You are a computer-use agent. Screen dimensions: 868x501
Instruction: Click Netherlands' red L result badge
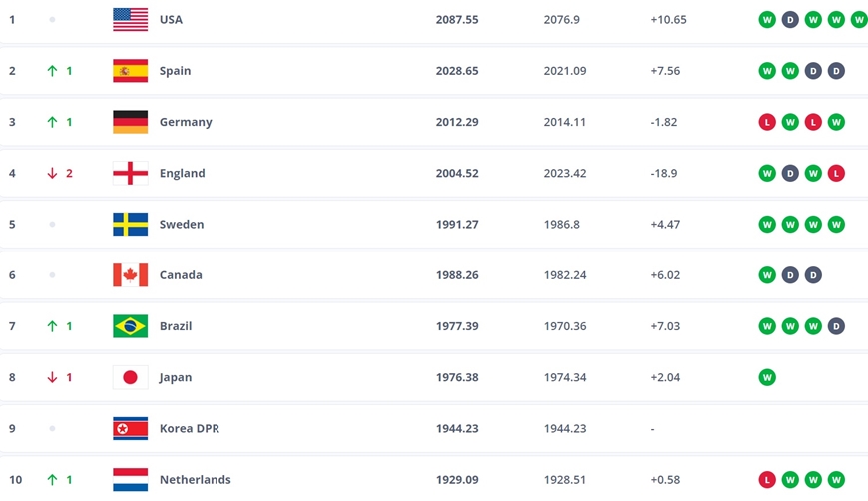click(x=766, y=479)
